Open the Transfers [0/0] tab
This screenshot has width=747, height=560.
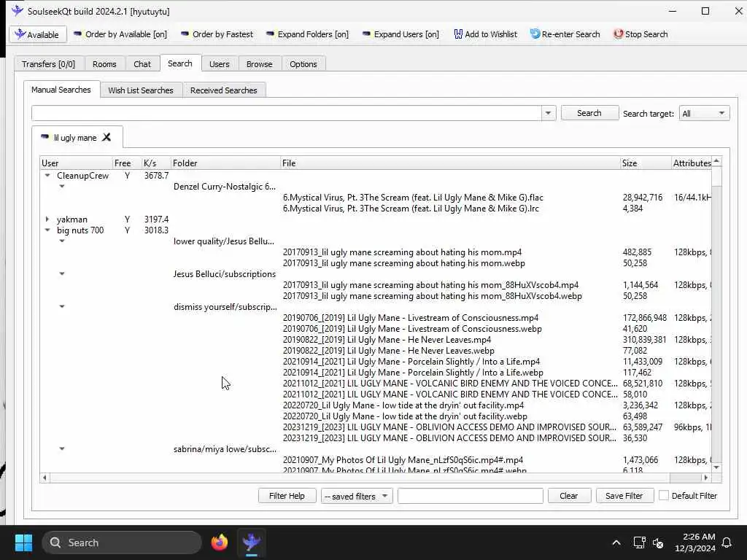click(x=49, y=64)
